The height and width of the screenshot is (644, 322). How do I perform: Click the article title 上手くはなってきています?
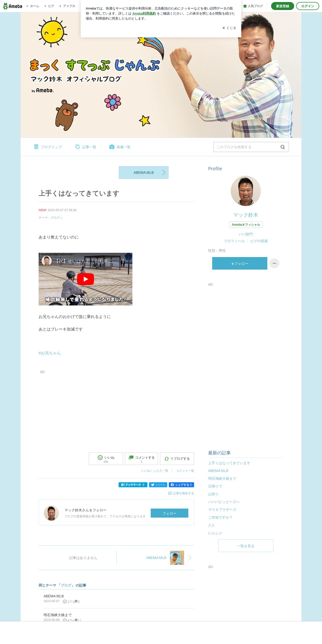tap(79, 193)
